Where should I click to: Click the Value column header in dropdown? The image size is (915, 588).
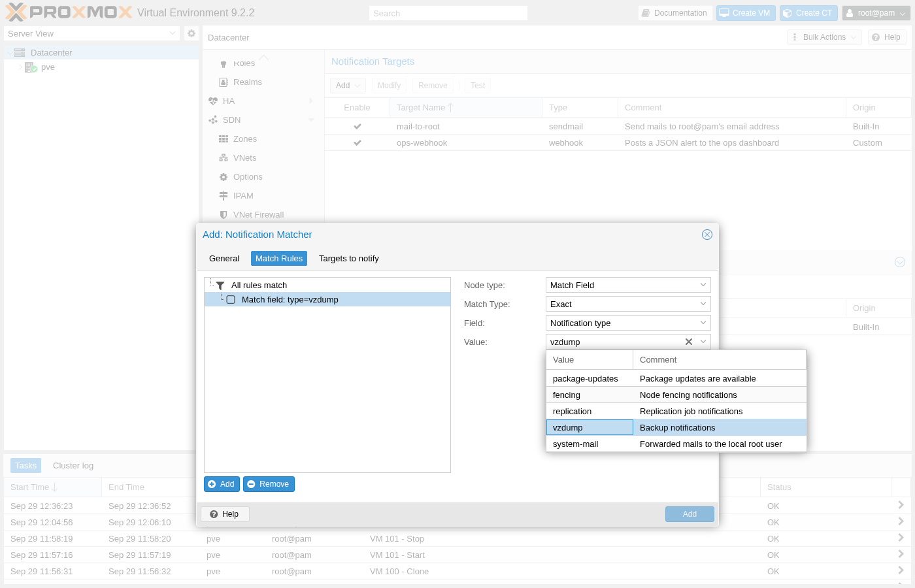click(590, 360)
